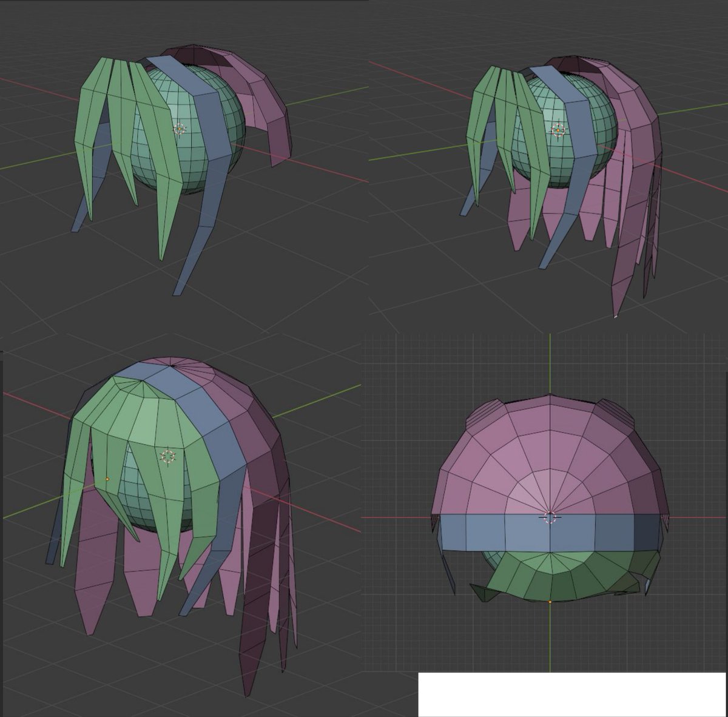Click the 3D cursor with orange origin in the long pink back hair view
This screenshot has height=717, width=728.
click(558, 130)
